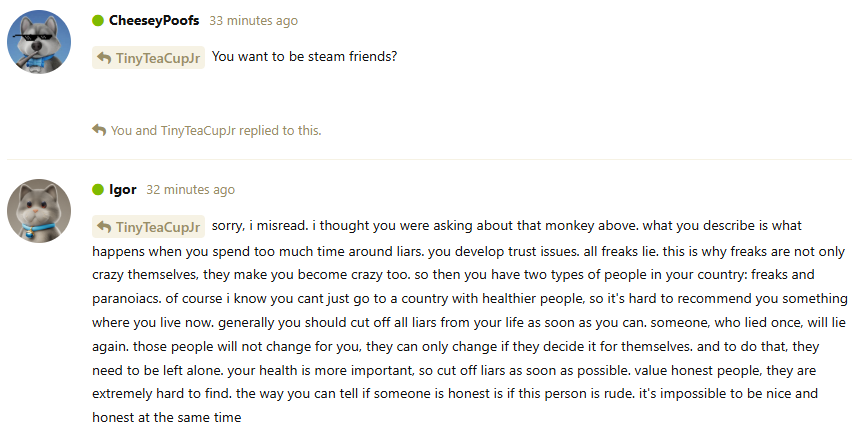Click TinyTeaCupJr name in Igor's comment

[x=157, y=227]
